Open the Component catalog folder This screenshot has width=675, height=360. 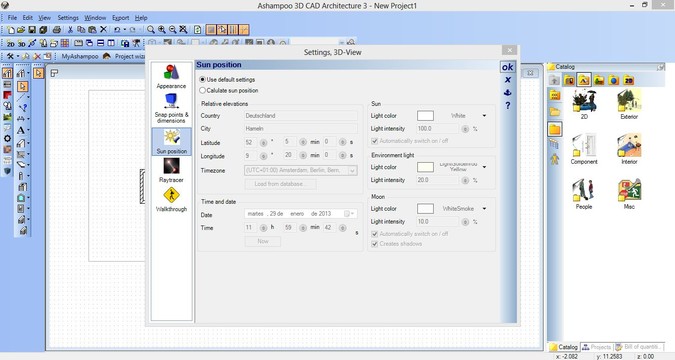pos(584,149)
